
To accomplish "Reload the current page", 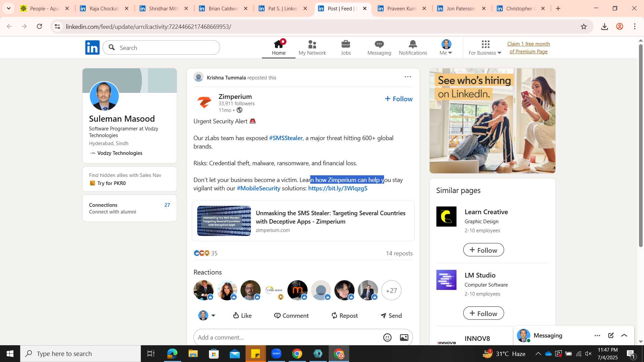I will point(39,26).
